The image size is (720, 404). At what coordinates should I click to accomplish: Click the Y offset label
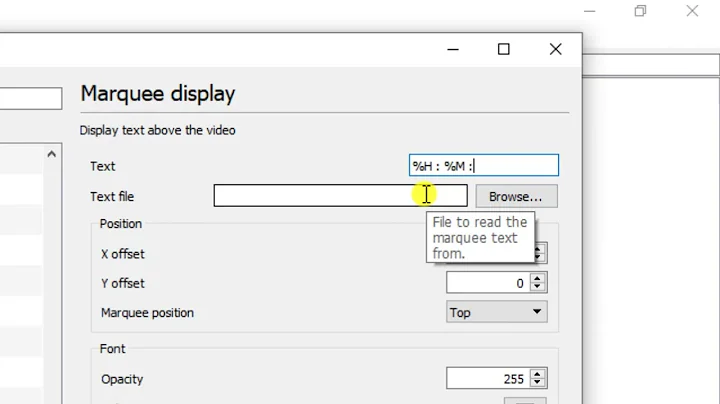(x=123, y=283)
